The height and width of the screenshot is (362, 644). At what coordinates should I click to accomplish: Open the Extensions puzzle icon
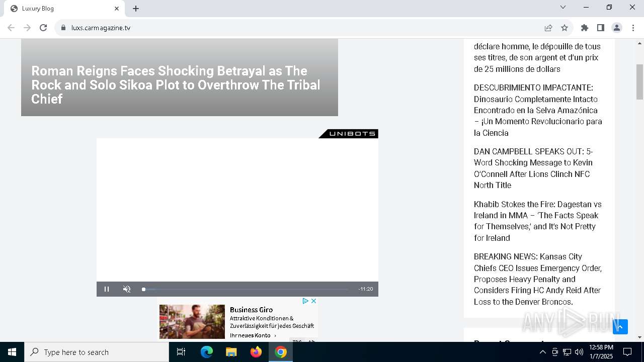(585, 28)
